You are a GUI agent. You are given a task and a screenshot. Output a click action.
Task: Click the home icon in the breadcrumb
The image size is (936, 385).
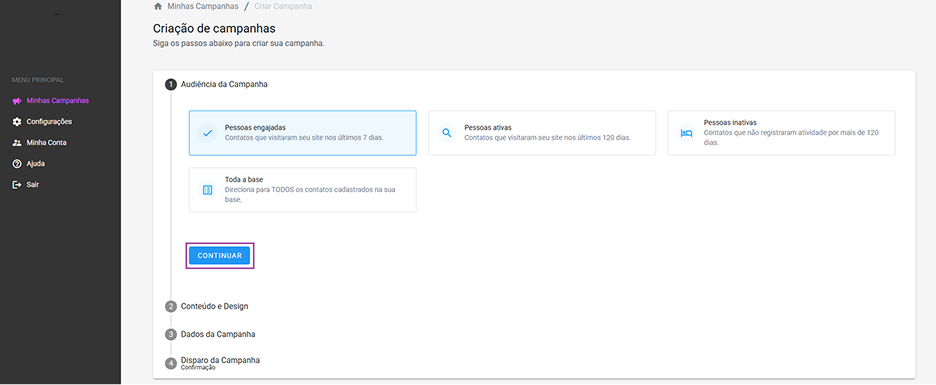pyautogui.click(x=158, y=7)
